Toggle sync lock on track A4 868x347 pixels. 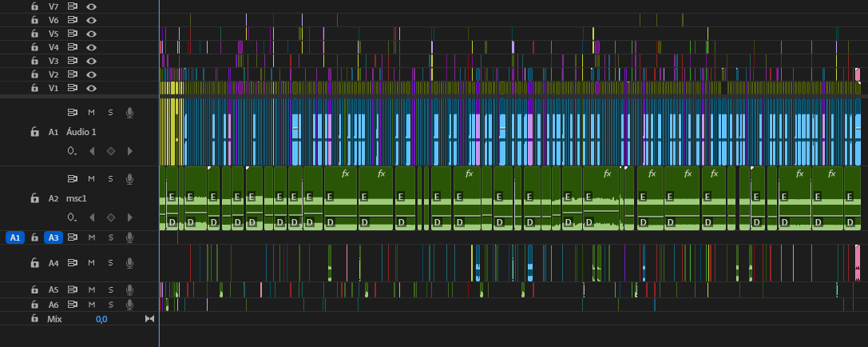pos(73,263)
